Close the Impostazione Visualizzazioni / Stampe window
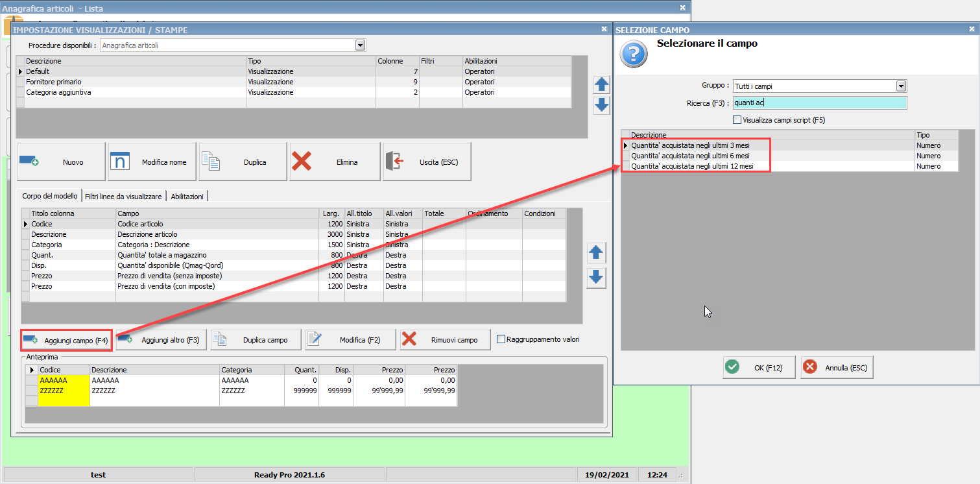 tap(604, 29)
